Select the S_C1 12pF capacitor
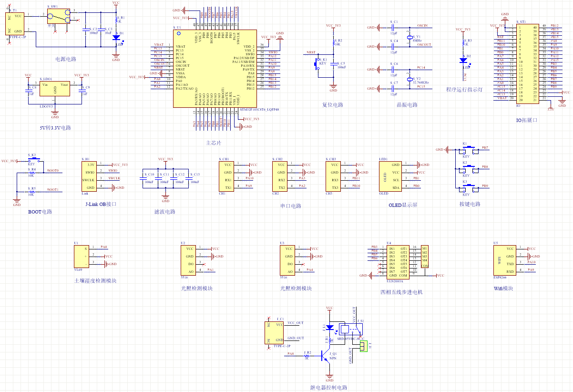Screen dimensions: 573x392 394,28
